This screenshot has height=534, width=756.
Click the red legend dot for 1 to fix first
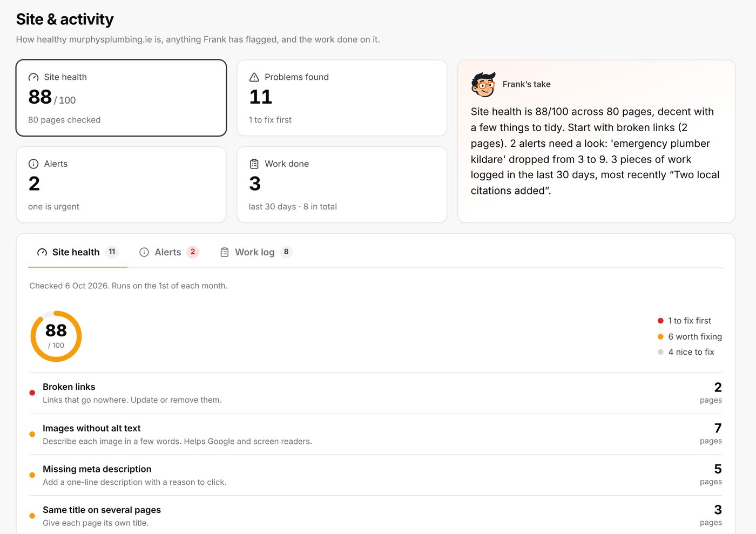pos(660,321)
